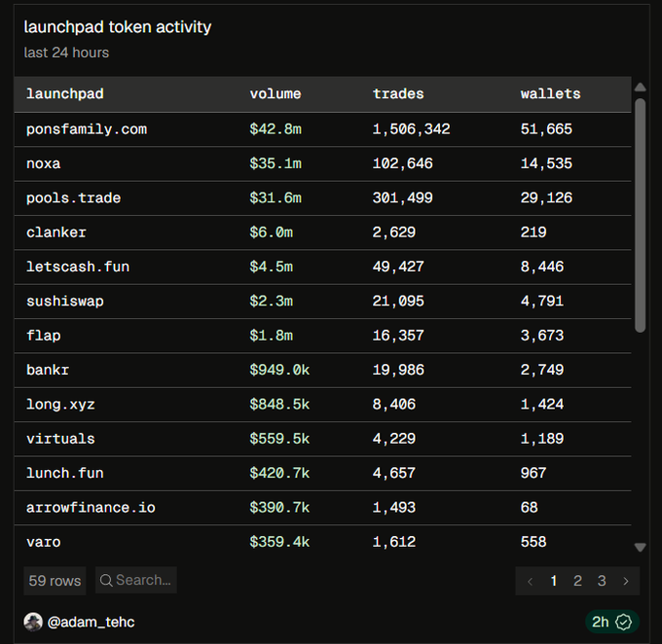Click the 967 wallets value
Viewport: 662px width, 644px height.
click(x=533, y=473)
